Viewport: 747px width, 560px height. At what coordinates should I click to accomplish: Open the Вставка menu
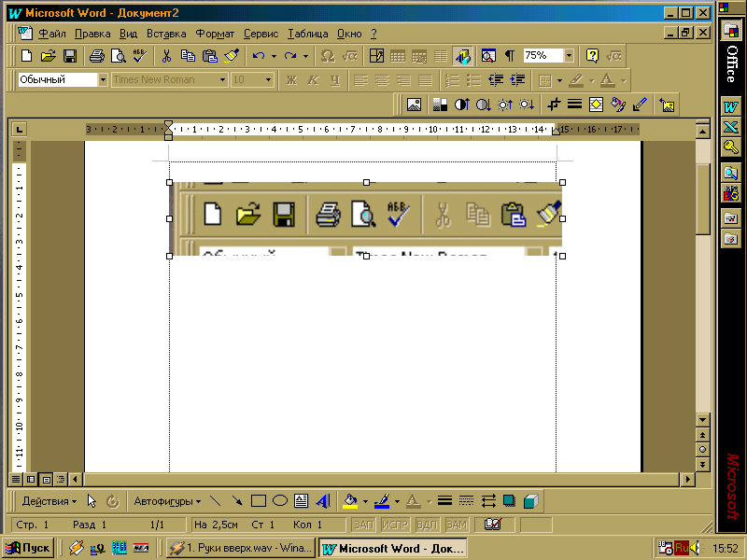[x=166, y=34]
